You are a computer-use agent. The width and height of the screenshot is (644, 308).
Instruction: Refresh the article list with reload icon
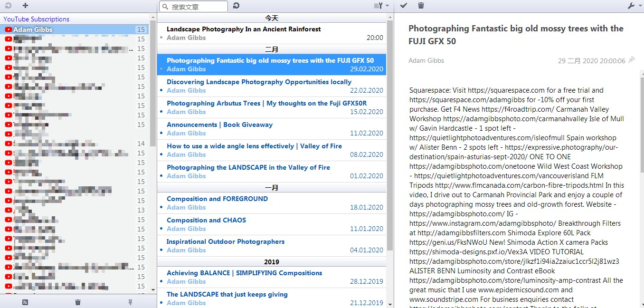pos(236,6)
